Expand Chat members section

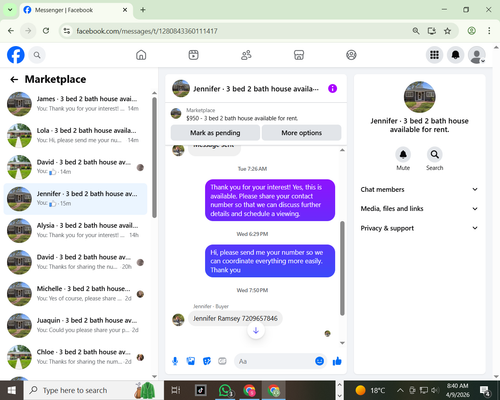point(419,189)
